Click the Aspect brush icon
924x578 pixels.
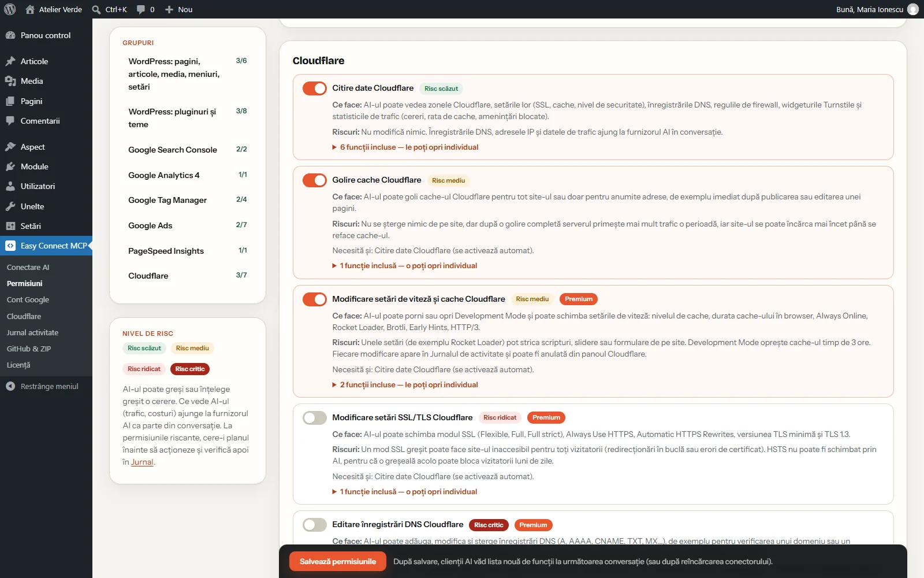(x=10, y=147)
